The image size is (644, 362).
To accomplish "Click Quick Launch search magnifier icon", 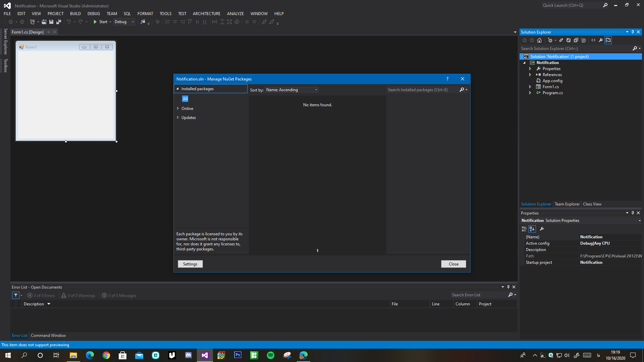I will tap(605, 5).
